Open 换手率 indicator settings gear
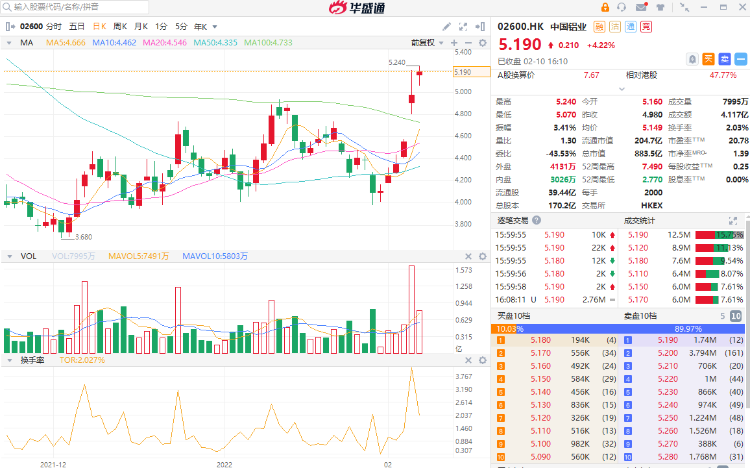This screenshot has height=468, width=750. point(483,360)
